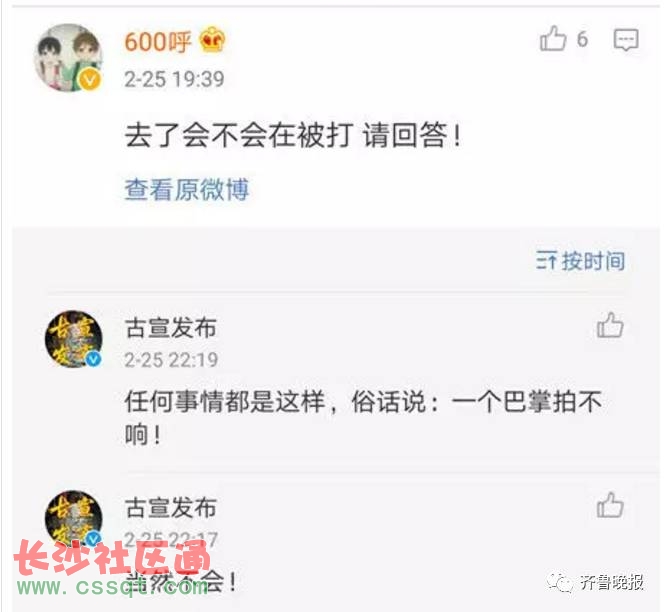
Task: Like the 22:17 reply from 古宣发布
Action: (x=610, y=505)
